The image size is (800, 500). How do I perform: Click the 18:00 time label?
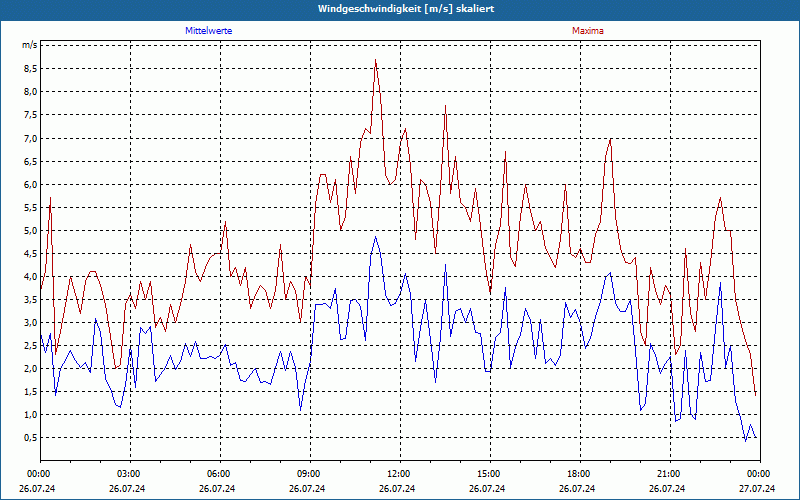click(577, 474)
